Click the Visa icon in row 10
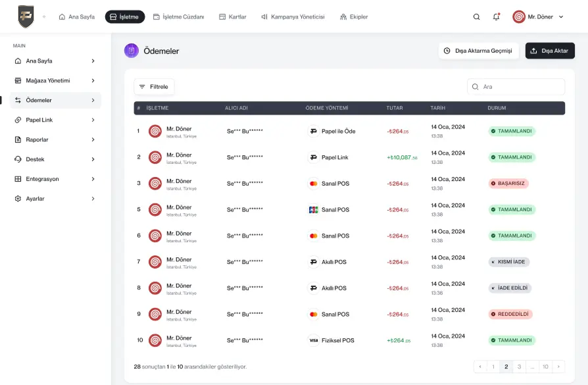The height and width of the screenshot is (385, 588). click(313, 340)
